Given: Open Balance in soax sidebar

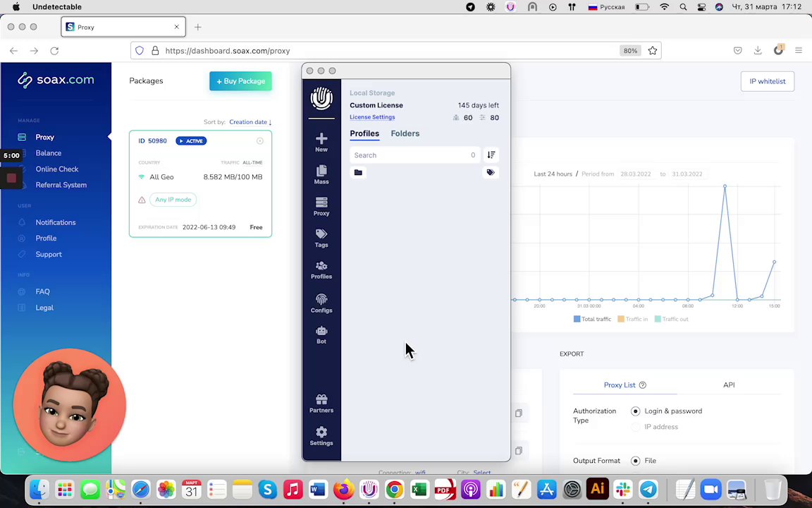Looking at the screenshot, I should pyautogui.click(x=48, y=153).
